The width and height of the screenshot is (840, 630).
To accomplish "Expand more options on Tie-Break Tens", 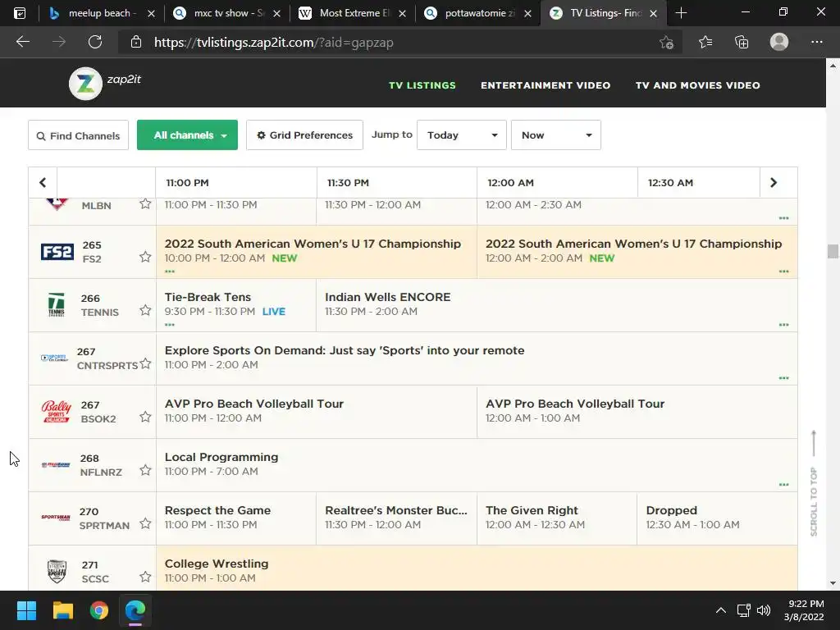I will point(170,325).
